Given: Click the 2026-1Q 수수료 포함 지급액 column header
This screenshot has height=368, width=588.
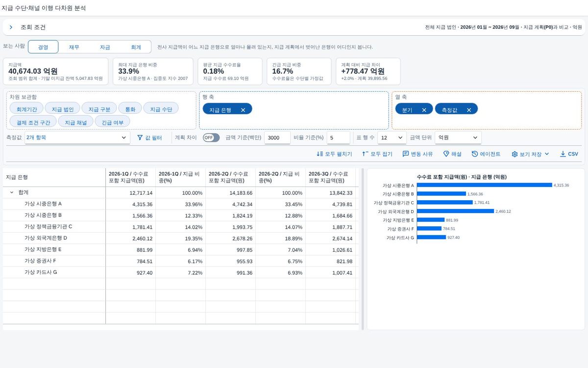Looking at the screenshot, I should (131, 177).
